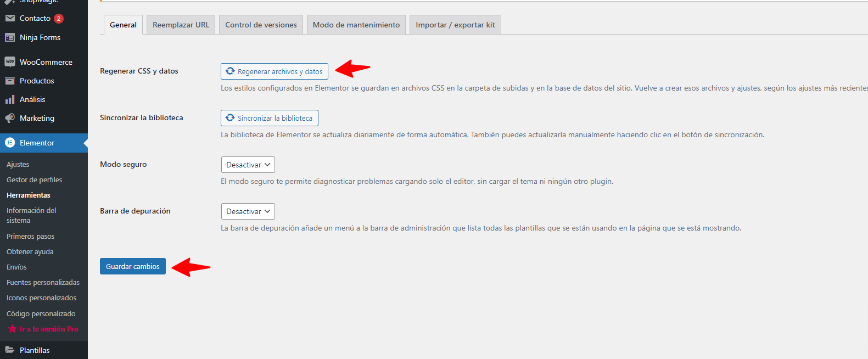
Task: Switch to the General tab
Action: pos(123,25)
